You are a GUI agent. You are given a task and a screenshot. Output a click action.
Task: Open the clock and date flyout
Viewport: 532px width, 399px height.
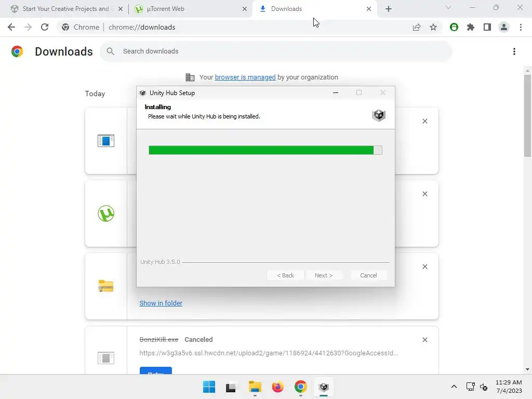(x=509, y=387)
